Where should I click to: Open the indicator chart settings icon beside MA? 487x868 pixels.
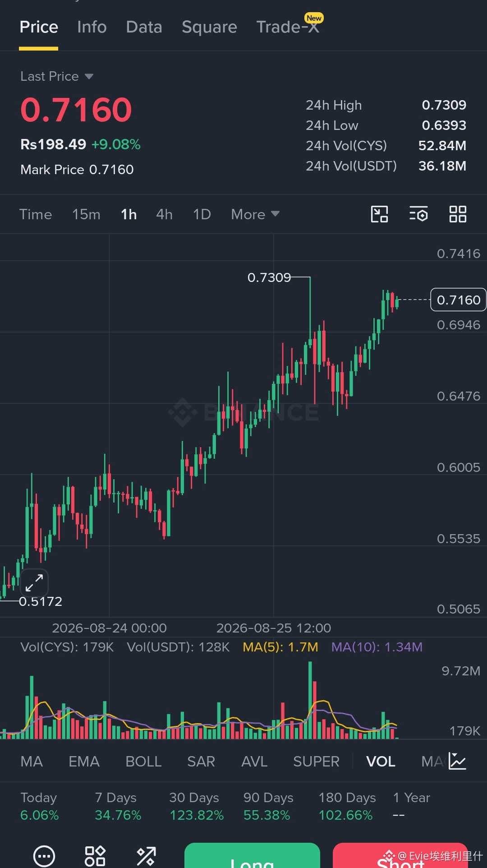click(457, 761)
